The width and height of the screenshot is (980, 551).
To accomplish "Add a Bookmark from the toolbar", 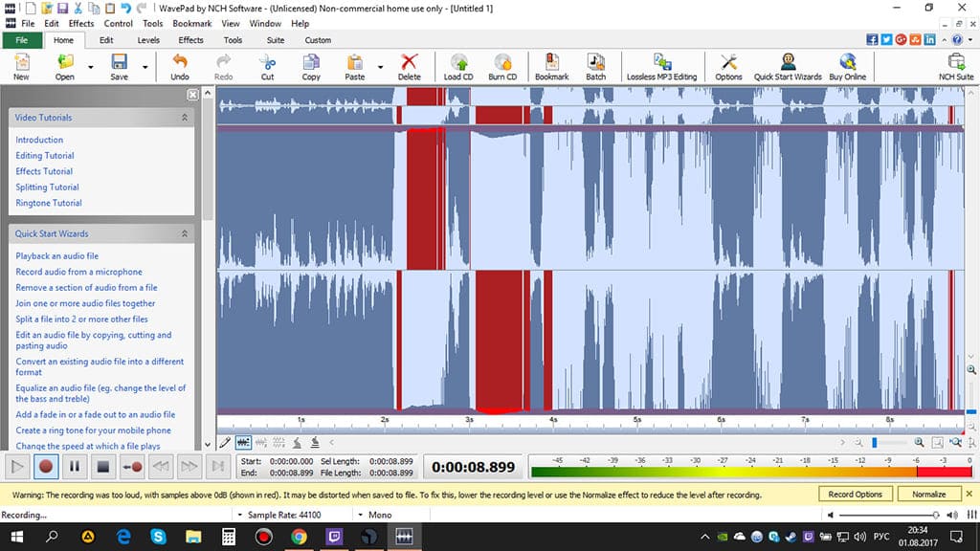I will (552, 67).
